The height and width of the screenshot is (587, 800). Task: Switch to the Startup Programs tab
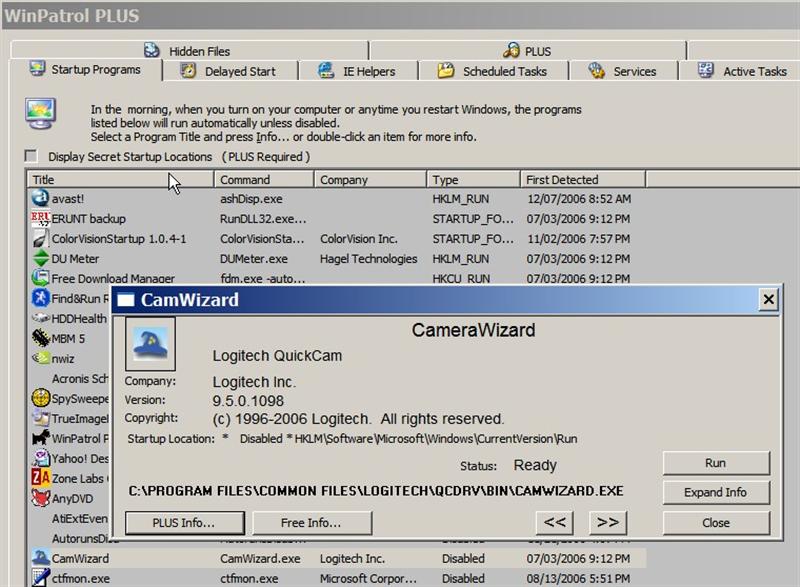pyautogui.click(x=86, y=70)
